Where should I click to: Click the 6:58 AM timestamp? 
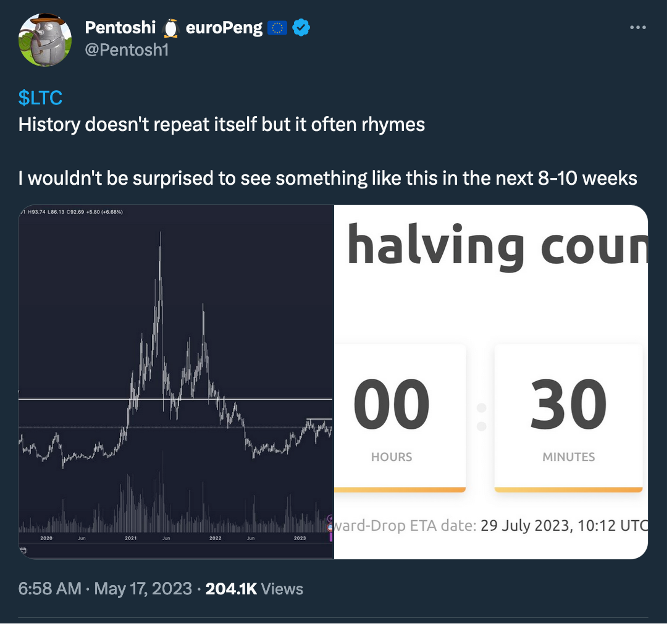(x=49, y=589)
